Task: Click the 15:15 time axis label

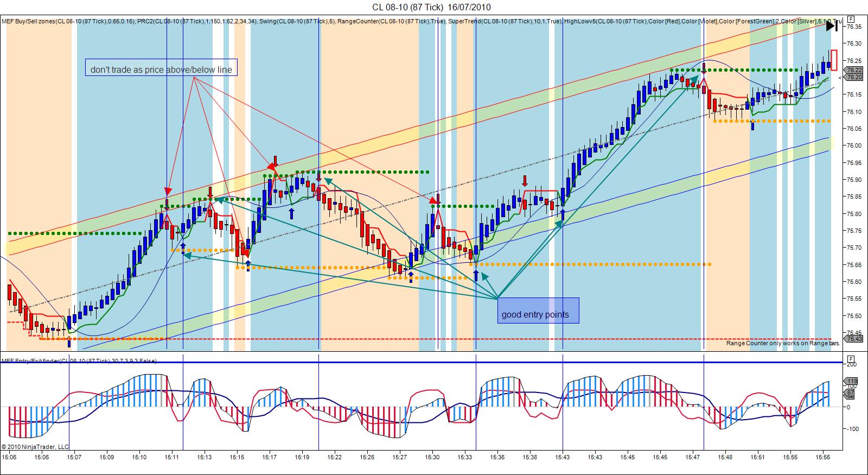Action: tap(237, 457)
